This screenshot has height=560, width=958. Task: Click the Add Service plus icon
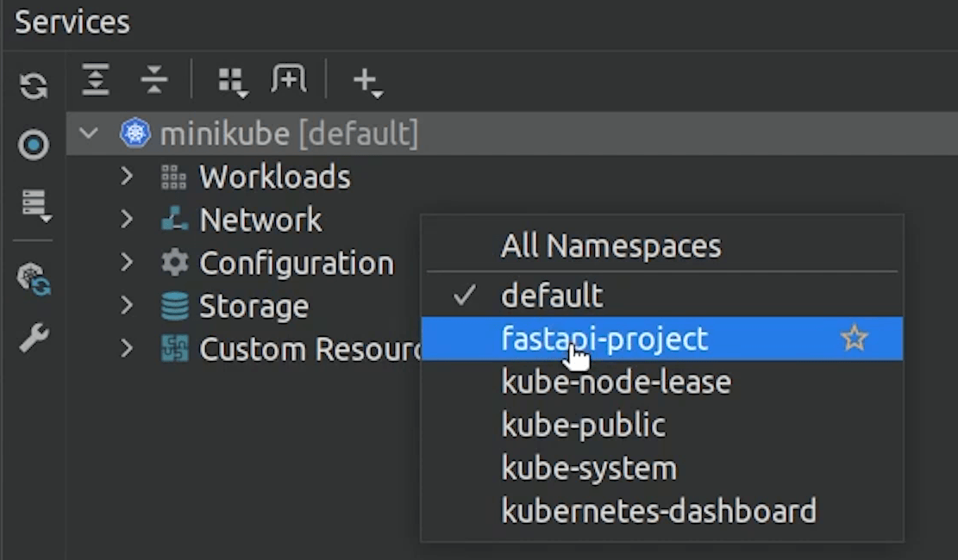point(367,81)
